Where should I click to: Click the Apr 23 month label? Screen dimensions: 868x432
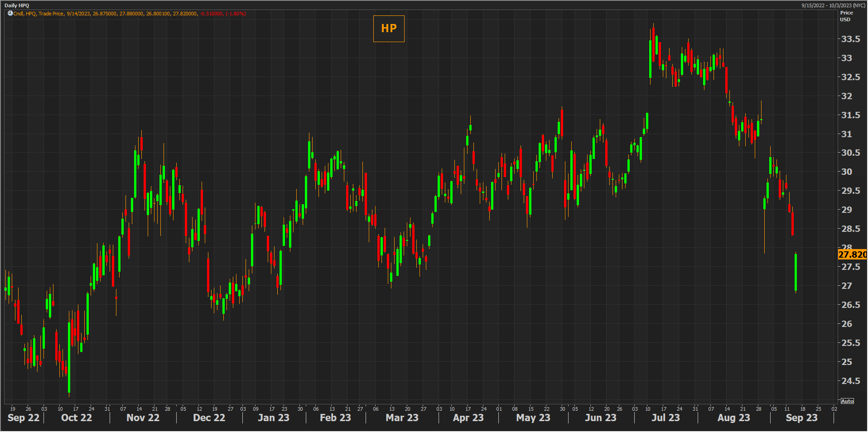pos(468,418)
